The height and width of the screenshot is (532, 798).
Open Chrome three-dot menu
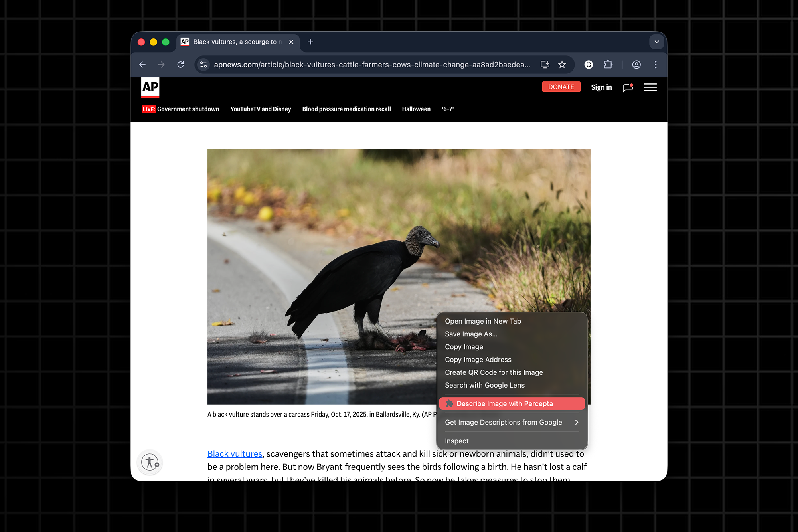point(656,65)
